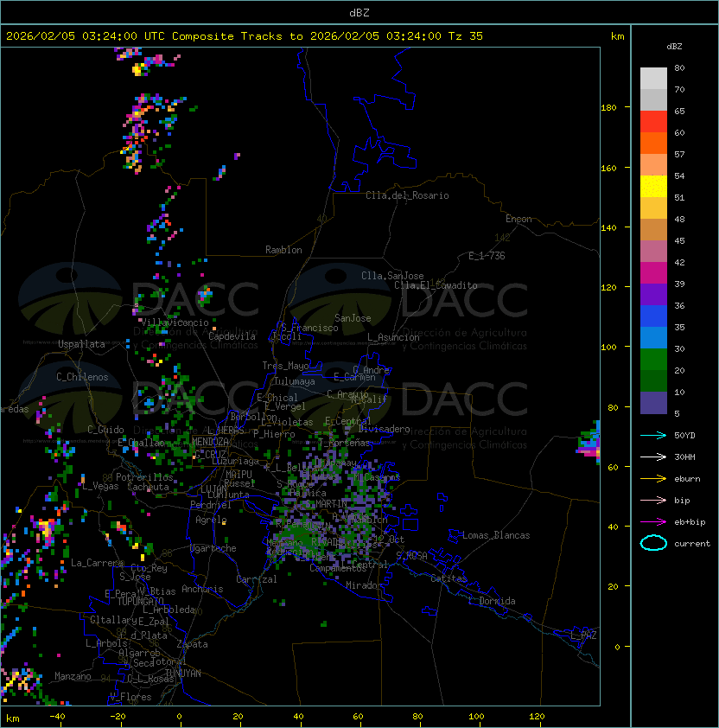Click the 'eb+bip' legend label
The height and width of the screenshot is (728, 719).
[690, 522]
